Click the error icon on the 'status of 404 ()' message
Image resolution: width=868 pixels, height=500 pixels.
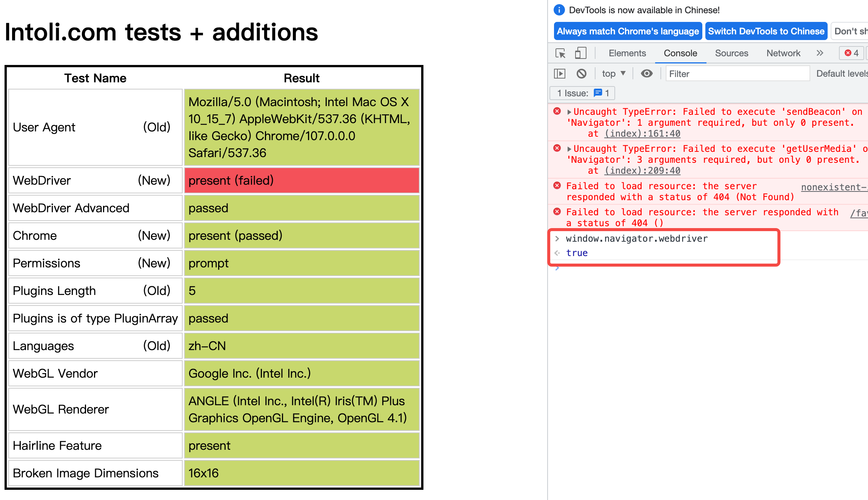tap(557, 211)
